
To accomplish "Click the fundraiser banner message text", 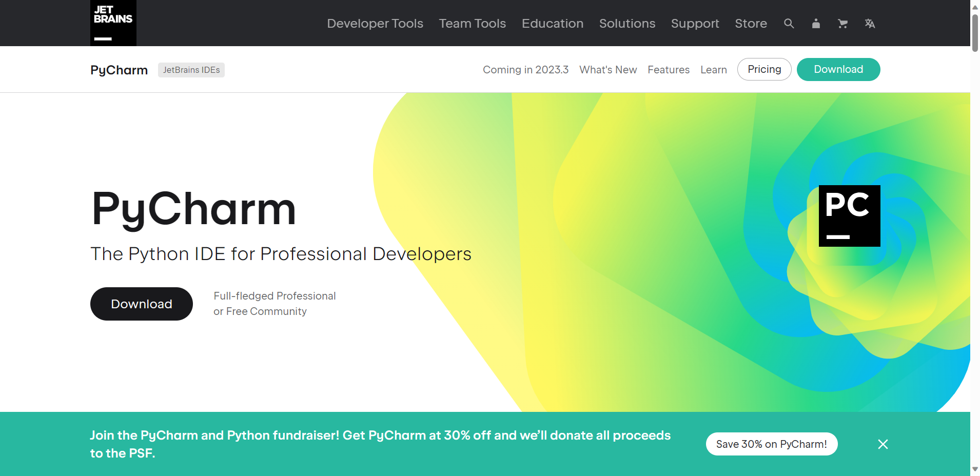I will coord(380,444).
